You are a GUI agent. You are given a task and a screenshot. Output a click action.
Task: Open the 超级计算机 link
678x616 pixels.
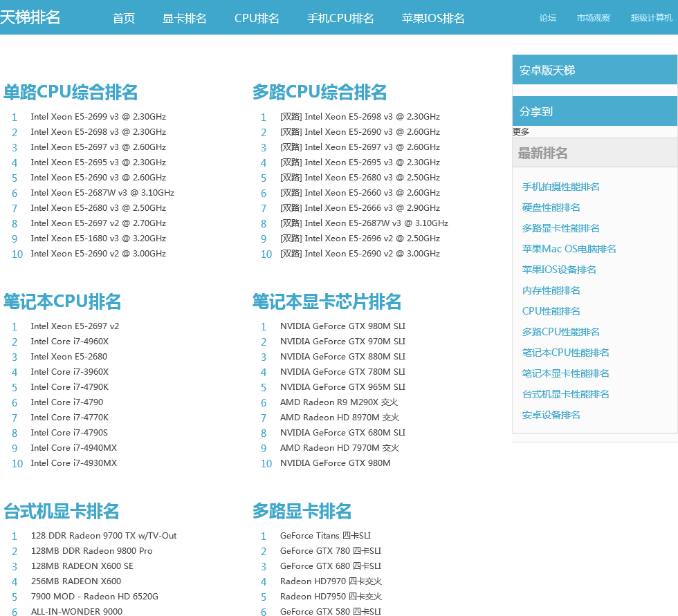pyautogui.click(x=652, y=18)
